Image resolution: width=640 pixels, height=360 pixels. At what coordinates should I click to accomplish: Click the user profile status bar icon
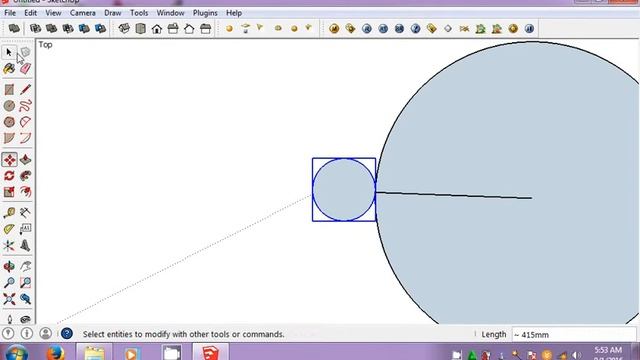45,333
